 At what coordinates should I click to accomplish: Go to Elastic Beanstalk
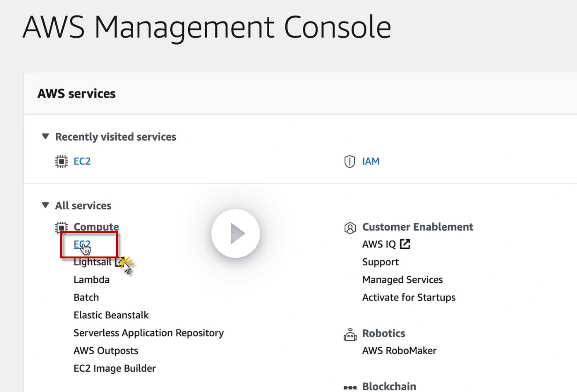(111, 315)
